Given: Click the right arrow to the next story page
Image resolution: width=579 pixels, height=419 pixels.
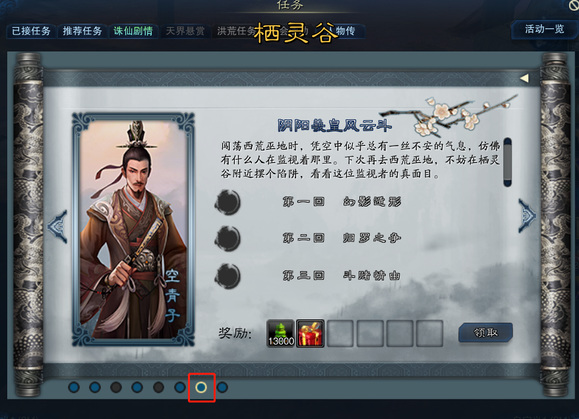Looking at the screenshot, I should (527, 216).
